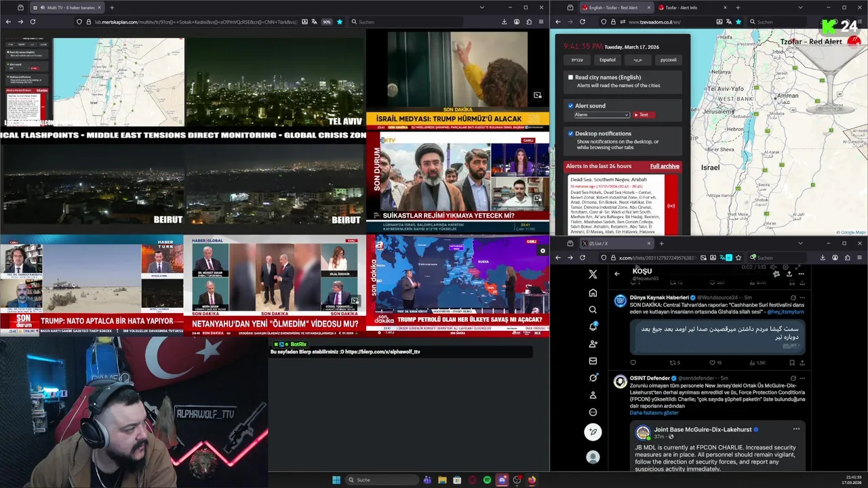Expand tab list in the Multi TV browser window

(x=481, y=7)
